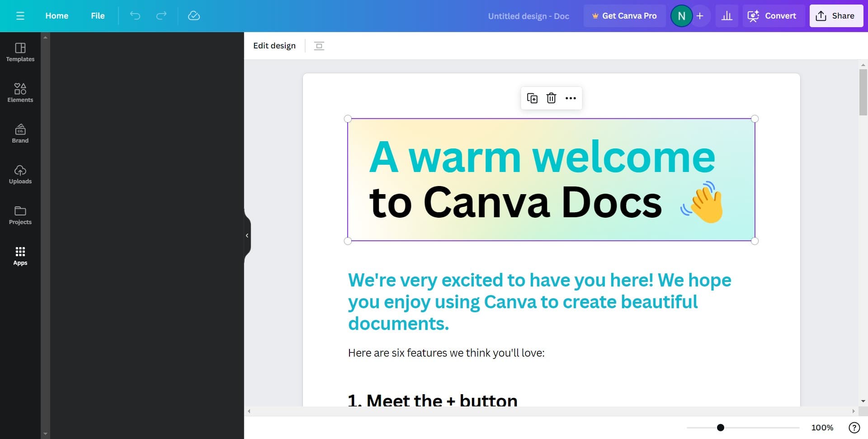The width and height of the screenshot is (868, 439).
Task: Click the Undo arrow
Action: pyautogui.click(x=135, y=16)
